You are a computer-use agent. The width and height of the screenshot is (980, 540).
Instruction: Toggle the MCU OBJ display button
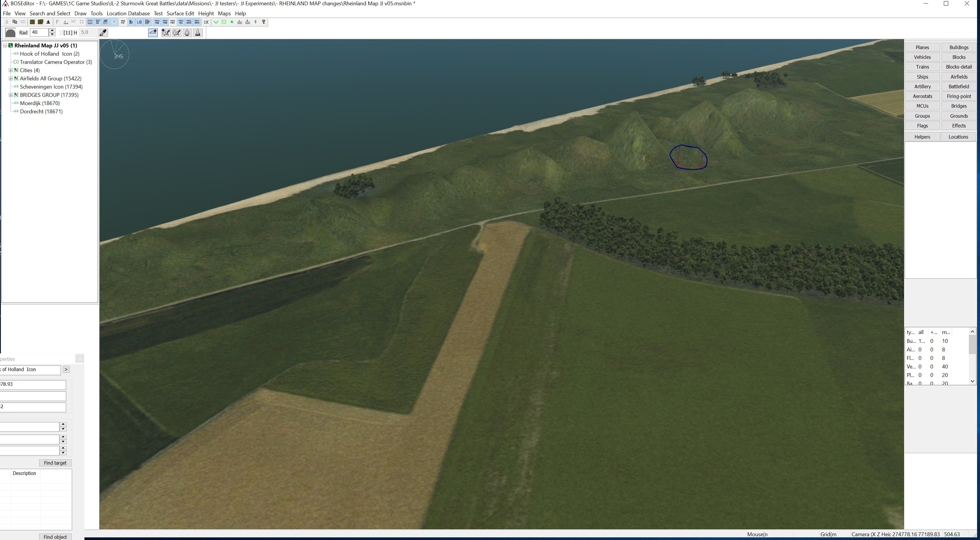(x=157, y=22)
